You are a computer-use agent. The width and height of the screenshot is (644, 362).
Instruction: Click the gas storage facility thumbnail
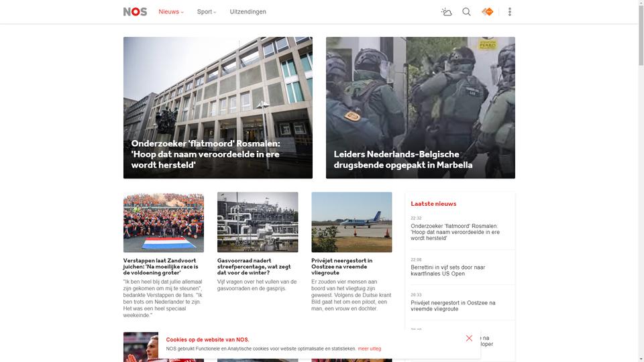tap(258, 222)
